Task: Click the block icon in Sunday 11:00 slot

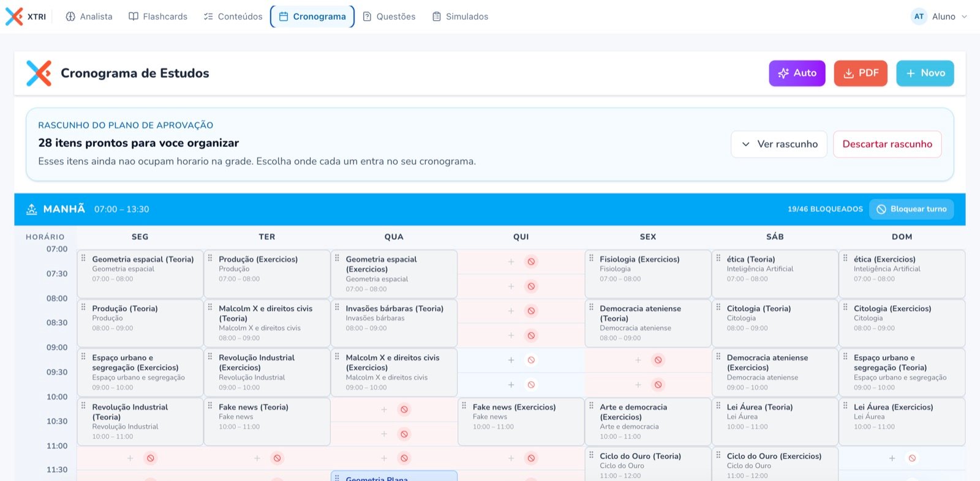Action: pyautogui.click(x=912, y=458)
